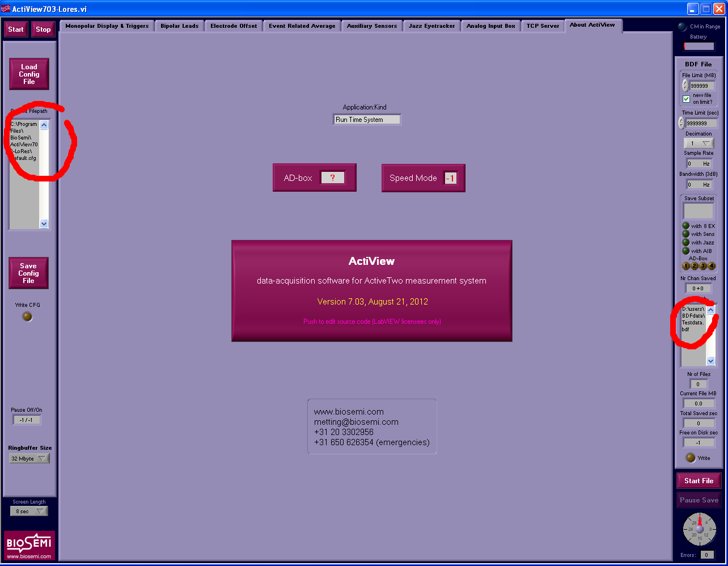Toggle AD-Box number 4 indicator
This screenshot has width=728, height=566.
click(712, 265)
